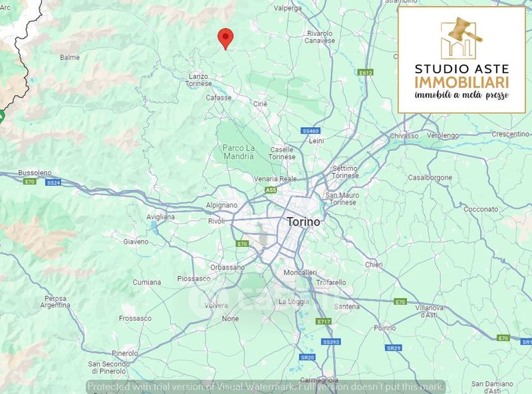
Task: Click the SS393 road shield
Action: pos(331,341)
